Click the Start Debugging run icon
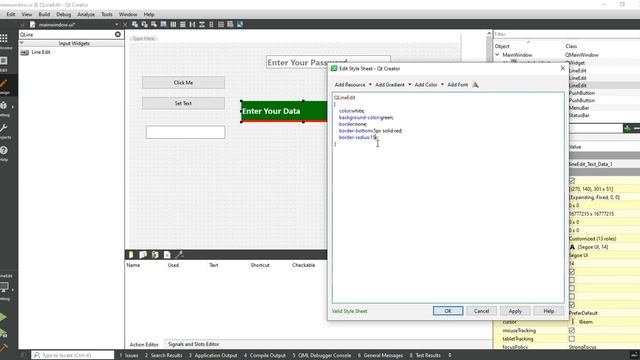 point(3,333)
